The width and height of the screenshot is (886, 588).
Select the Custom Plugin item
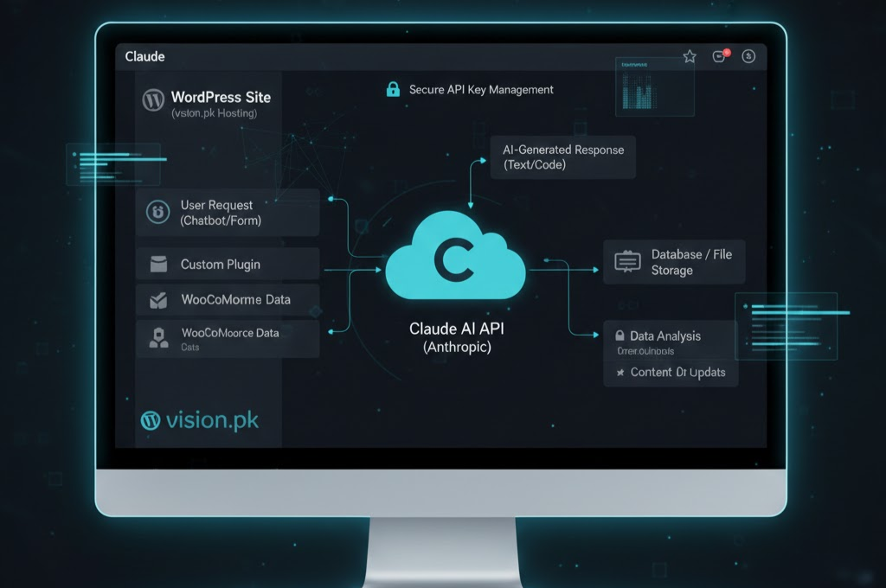[x=228, y=265]
